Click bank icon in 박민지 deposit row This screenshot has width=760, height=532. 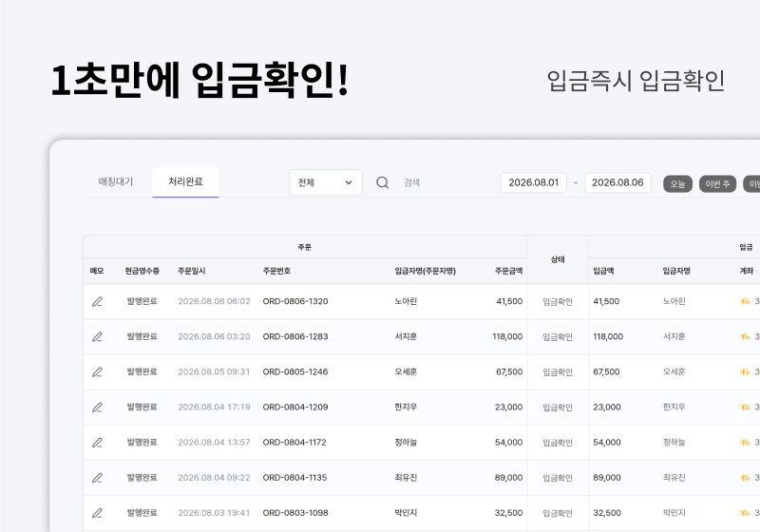click(x=745, y=513)
